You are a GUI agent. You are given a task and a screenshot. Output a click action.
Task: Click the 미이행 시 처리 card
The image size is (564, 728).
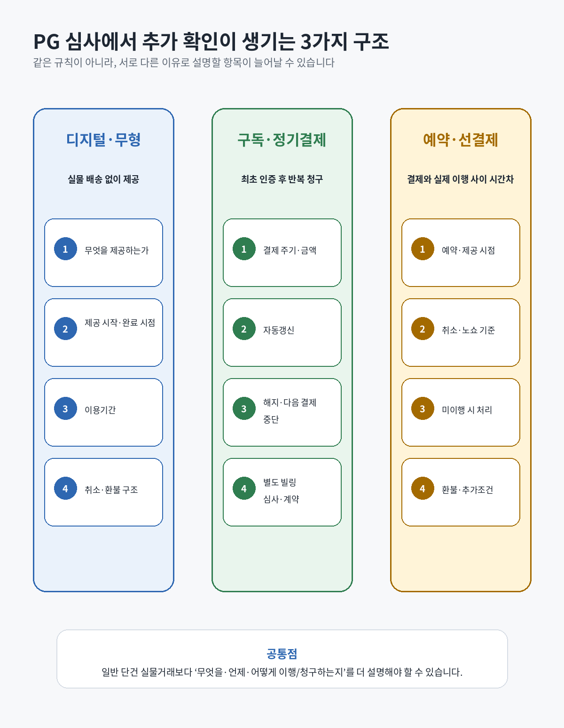[461, 412]
